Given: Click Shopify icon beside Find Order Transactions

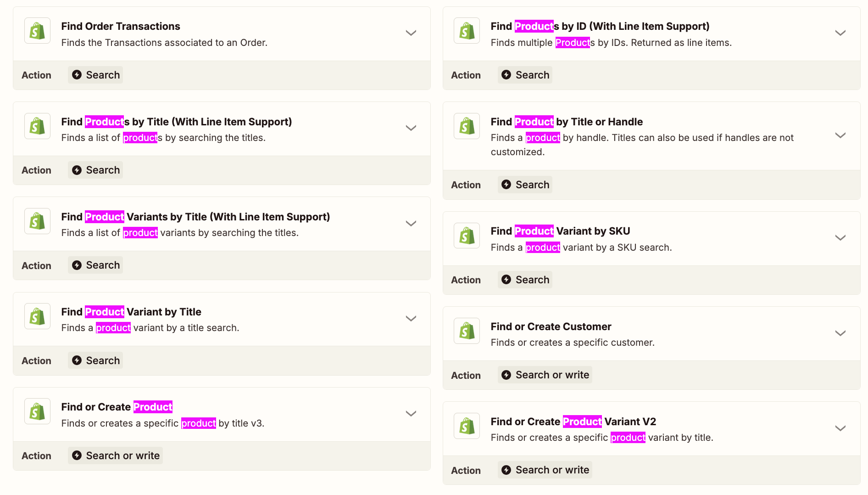Looking at the screenshot, I should click(37, 31).
